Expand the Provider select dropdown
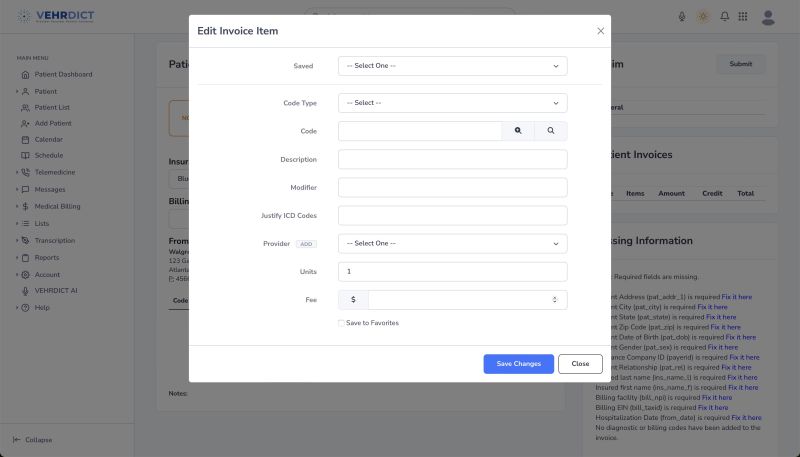The height and width of the screenshot is (457, 800). (x=452, y=244)
